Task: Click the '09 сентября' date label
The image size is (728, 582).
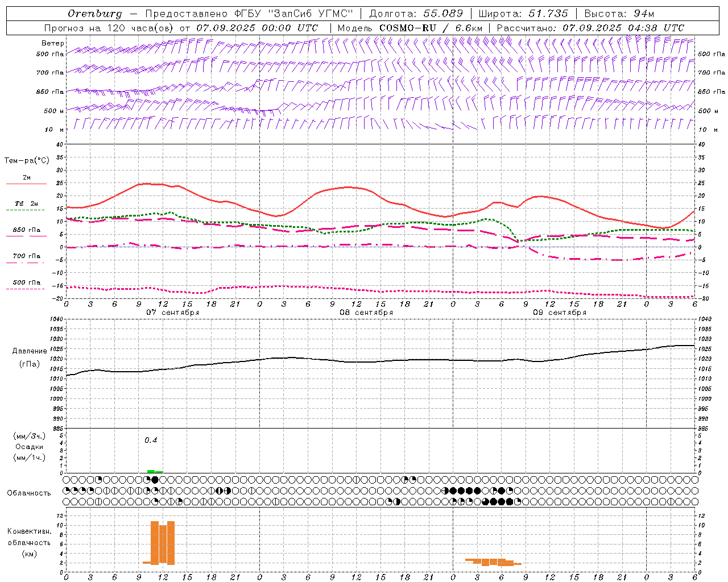Action: point(560,313)
